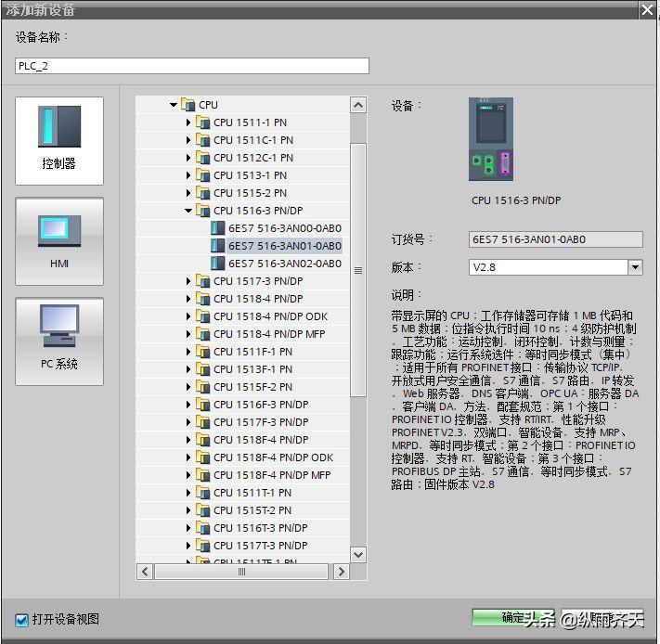Click the vertical scrollbar thumb of tree
Viewport: 660px width, 644px height.
pyautogui.click(x=358, y=270)
